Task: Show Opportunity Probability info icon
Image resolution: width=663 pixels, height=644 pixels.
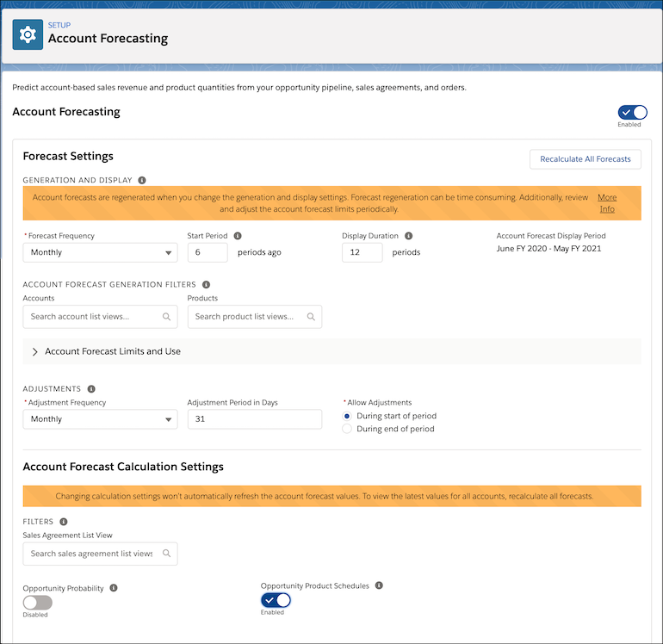Action: tap(114, 588)
